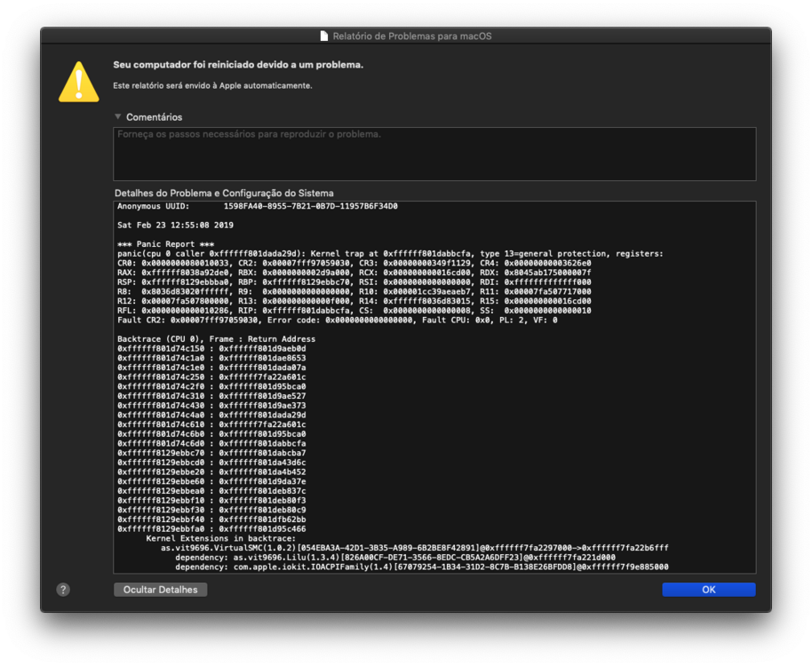Click the heading about computer being restarted
The width and height of the screenshot is (812, 666).
tap(238, 65)
